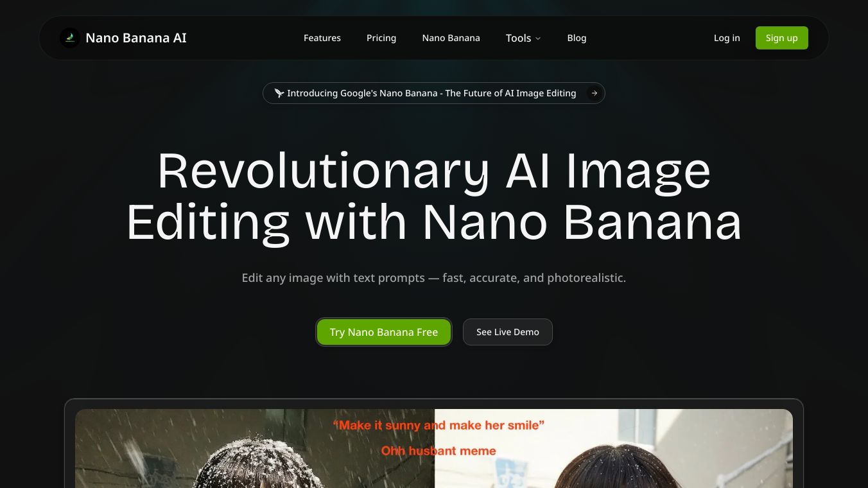Click the bird icon in announcement banner
868x488 pixels.
[x=279, y=93]
